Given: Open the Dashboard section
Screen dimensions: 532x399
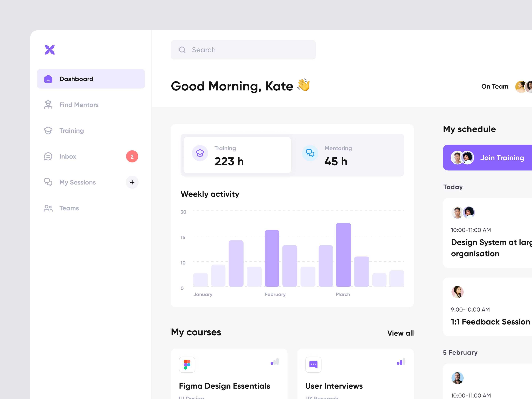Looking at the screenshot, I should coord(76,79).
